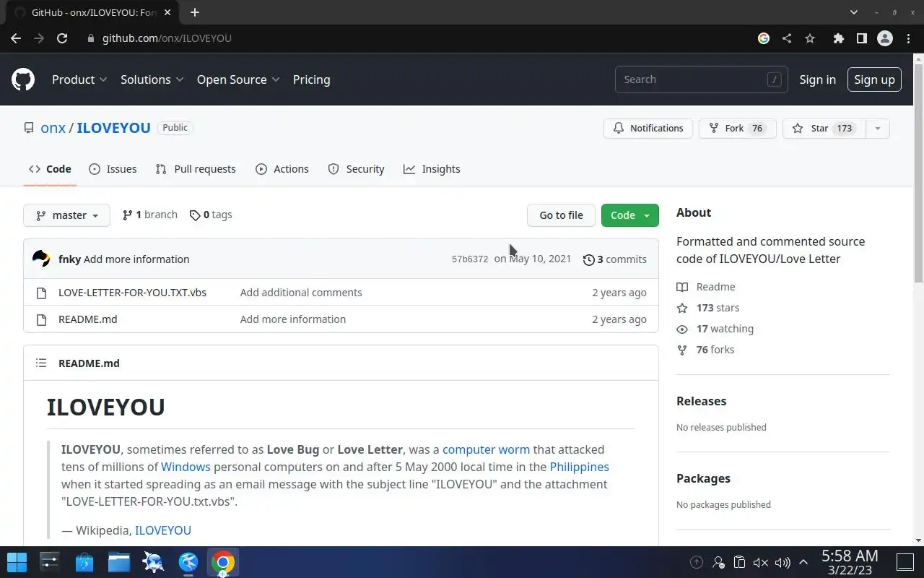Open the Actions tab
This screenshot has height=578, width=924.
[x=282, y=169]
